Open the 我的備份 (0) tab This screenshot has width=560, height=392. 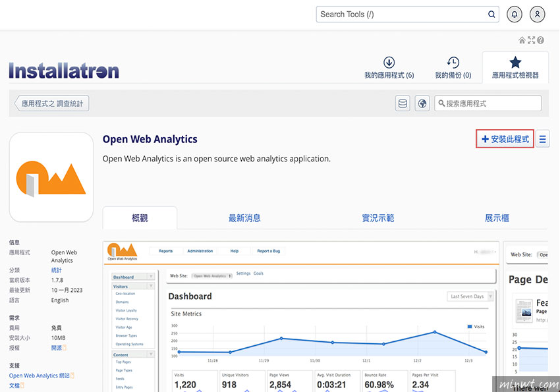pyautogui.click(x=453, y=68)
